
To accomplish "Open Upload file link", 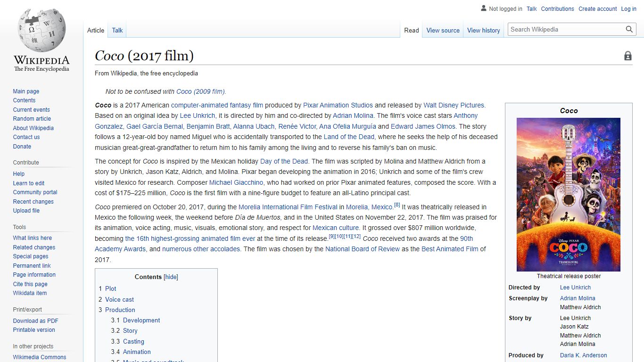I will [26, 211].
